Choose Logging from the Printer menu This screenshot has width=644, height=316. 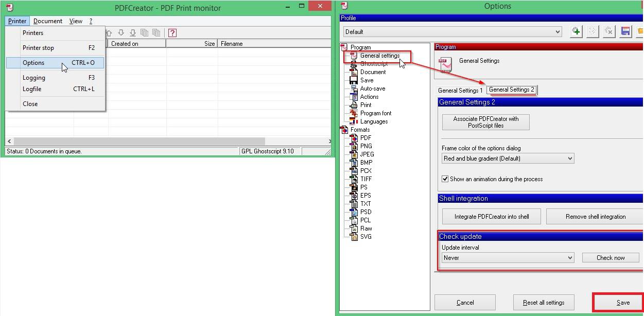[x=55, y=78]
